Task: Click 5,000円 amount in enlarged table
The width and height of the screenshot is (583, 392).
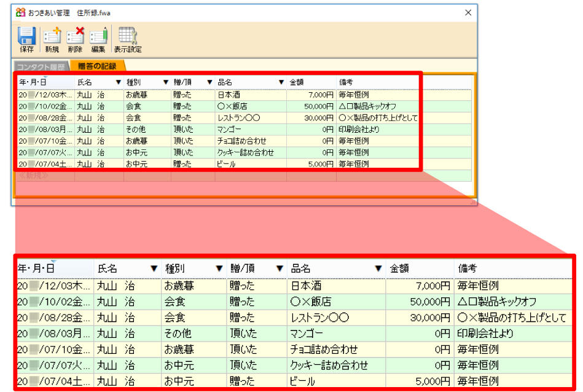Action: coord(432,381)
